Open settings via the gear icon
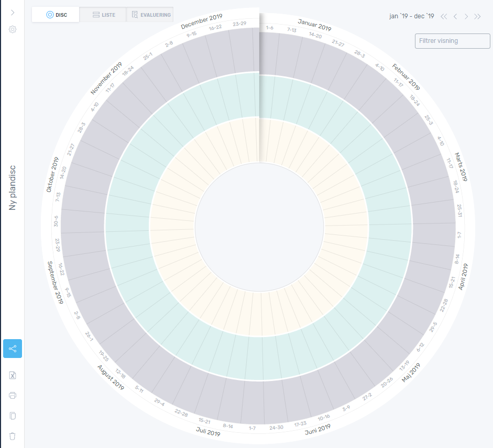The height and width of the screenshot is (448, 493). (x=13, y=29)
